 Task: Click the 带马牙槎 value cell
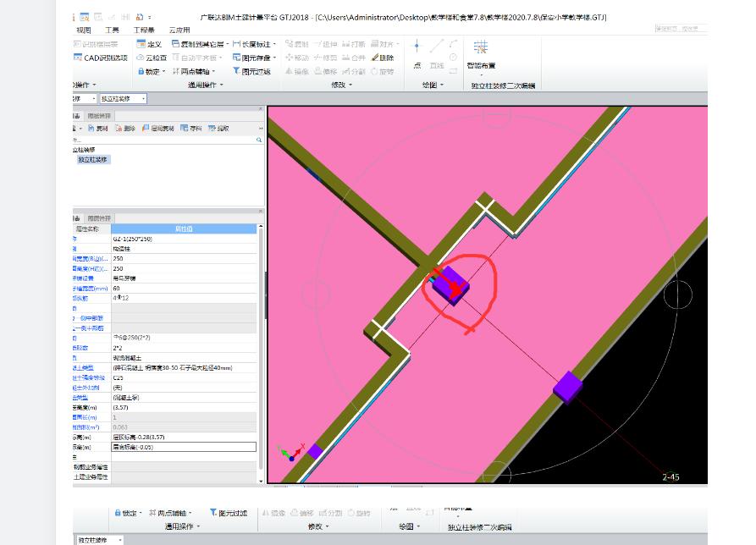184,278
